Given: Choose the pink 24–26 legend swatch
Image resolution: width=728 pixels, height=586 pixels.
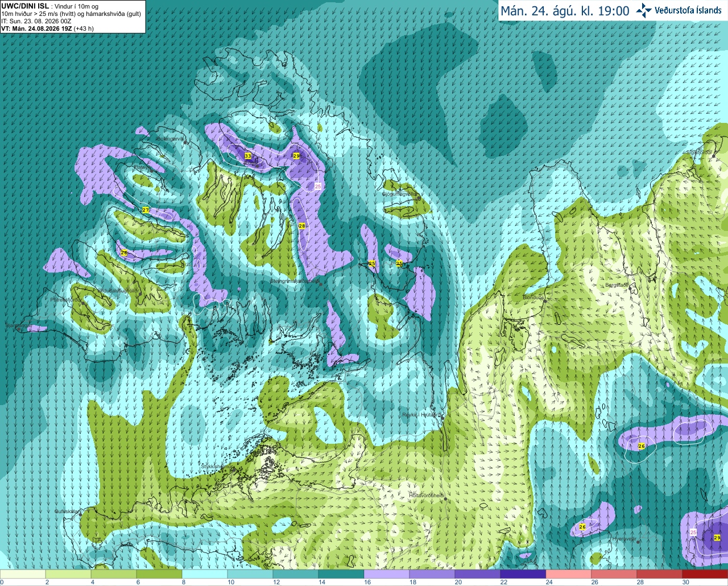Looking at the screenshot, I should coord(568,574).
